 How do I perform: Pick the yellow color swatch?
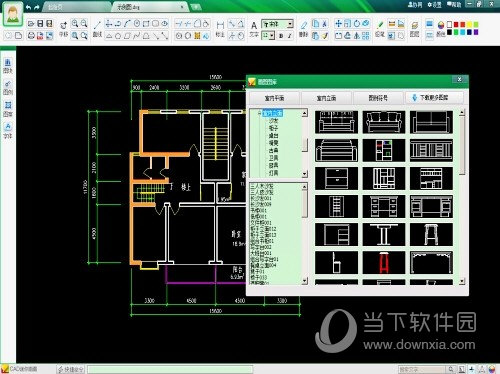coord(469,25)
